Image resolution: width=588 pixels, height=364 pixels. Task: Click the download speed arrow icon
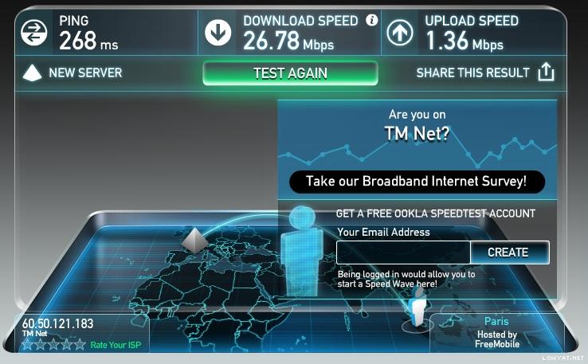coord(218,33)
